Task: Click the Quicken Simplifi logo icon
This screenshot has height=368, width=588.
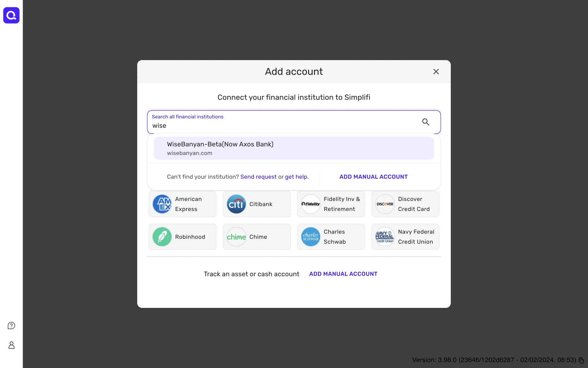Action: (11, 15)
